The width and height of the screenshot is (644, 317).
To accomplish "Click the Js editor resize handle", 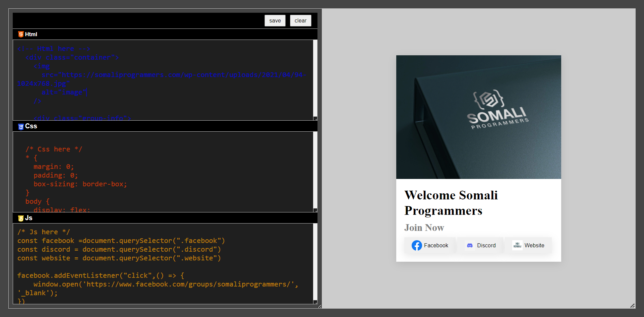I will pyautogui.click(x=315, y=302).
